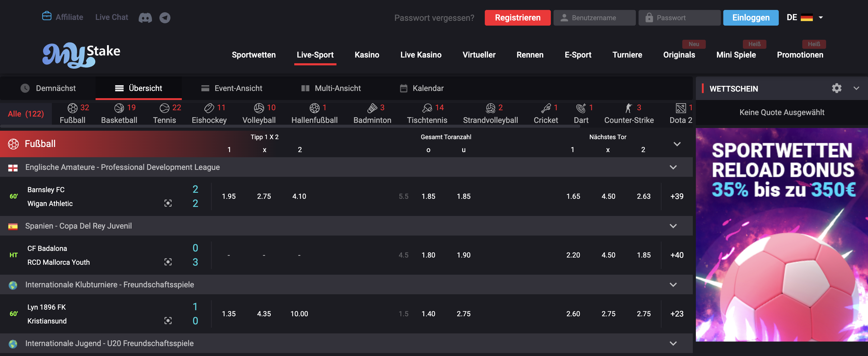Click the Registrieren button
This screenshot has width=868, height=356.
click(x=517, y=17)
